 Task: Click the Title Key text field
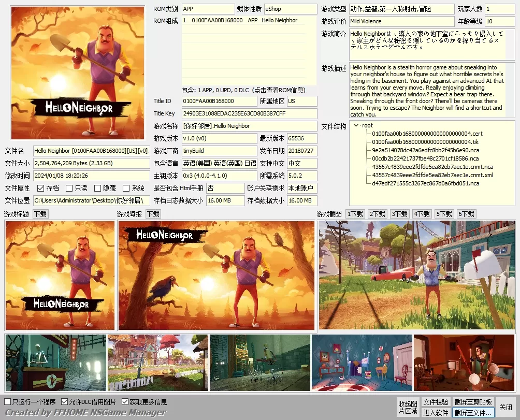click(249, 113)
